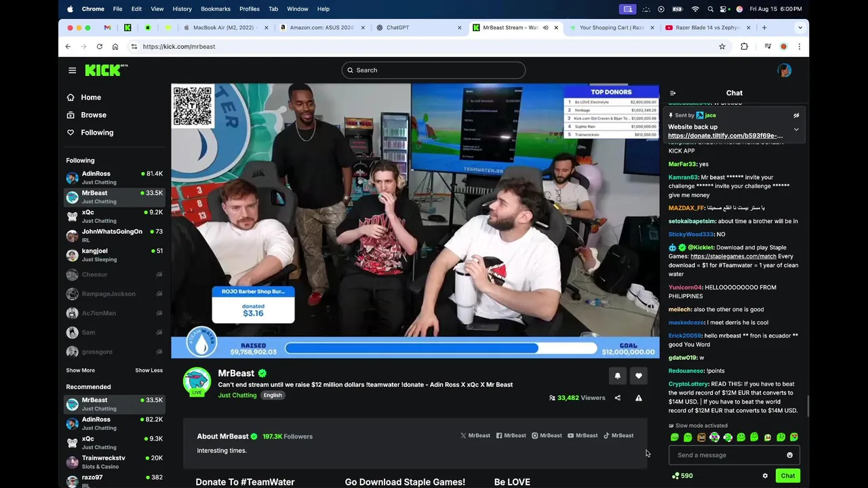Open MrBeast's Instagram link
This screenshot has height=488, width=868.
coord(547,436)
